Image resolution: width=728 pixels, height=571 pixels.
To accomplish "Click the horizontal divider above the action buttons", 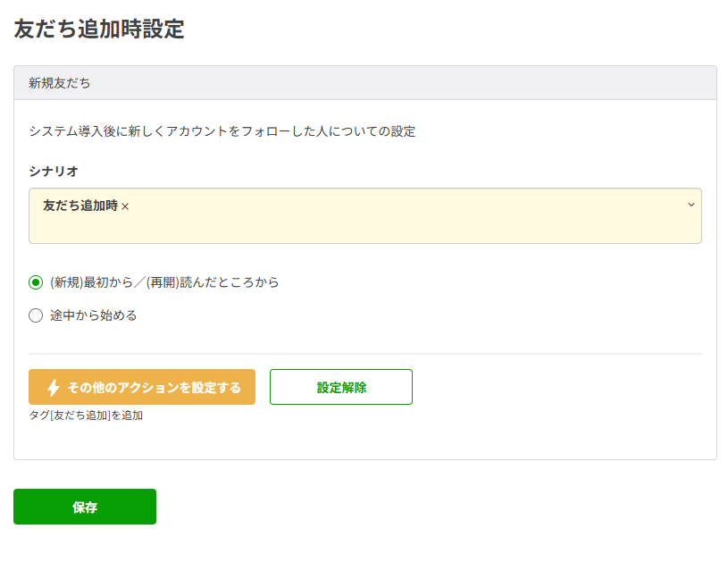I will (365, 354).
